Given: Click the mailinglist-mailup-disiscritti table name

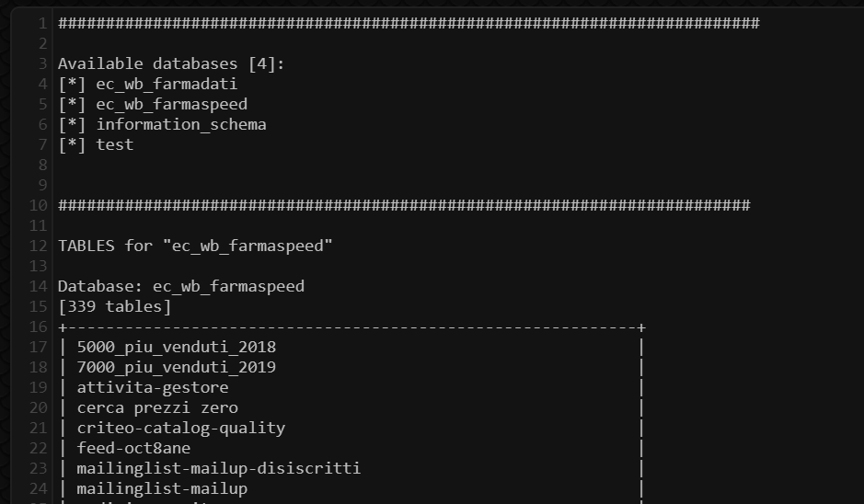Looking at the screenshot, I should click(x=218, y=468).
